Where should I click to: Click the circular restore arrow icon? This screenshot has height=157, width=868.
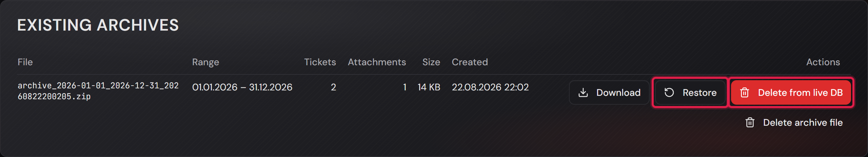pyautogui.click(x=669, y=92)
